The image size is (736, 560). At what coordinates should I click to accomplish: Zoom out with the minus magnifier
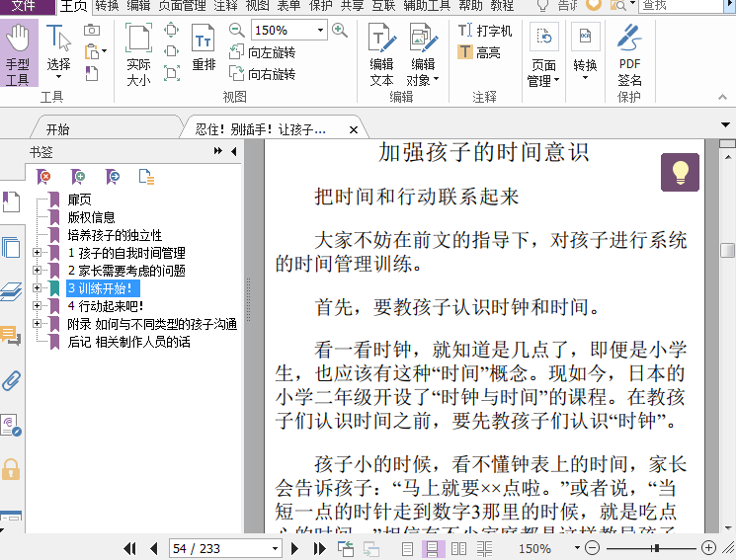236,31
